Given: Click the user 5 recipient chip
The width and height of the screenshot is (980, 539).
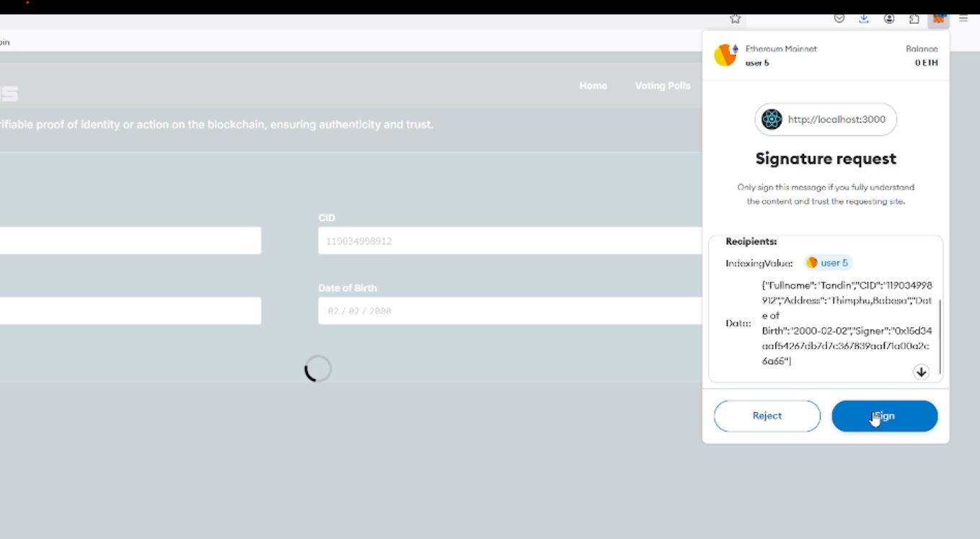Looking at the screenshot, I should point(828,263).
